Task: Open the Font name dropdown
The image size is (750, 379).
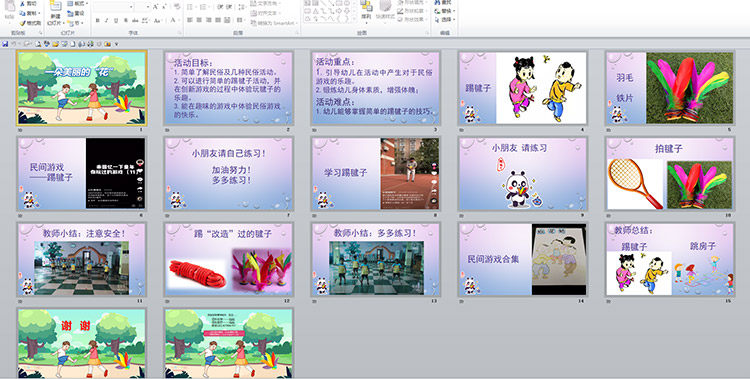Action: point(131,7)
